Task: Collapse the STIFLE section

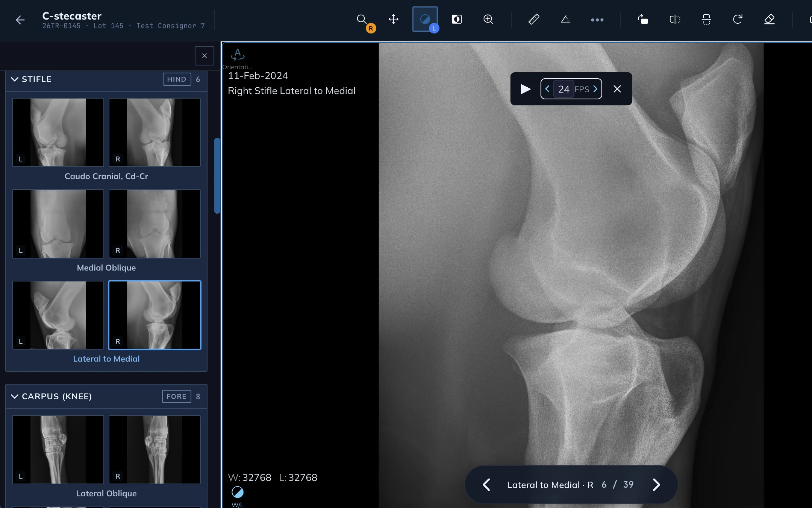Action: 15,79
